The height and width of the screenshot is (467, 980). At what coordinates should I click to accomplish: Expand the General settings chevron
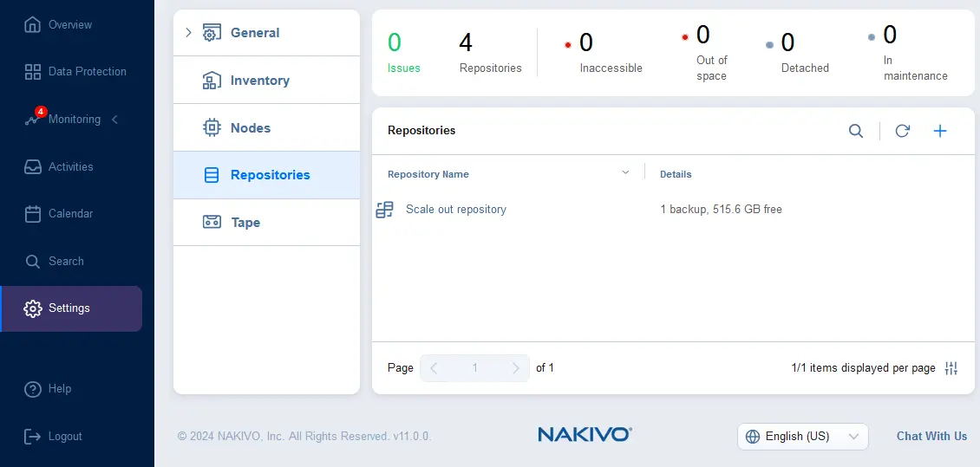coord(188,32)
